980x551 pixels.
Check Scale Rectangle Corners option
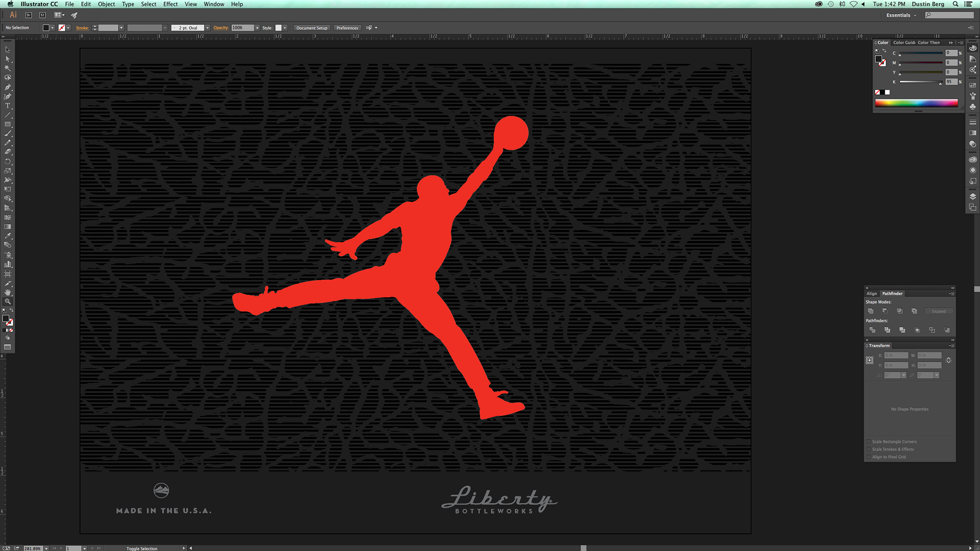[869, 442]
